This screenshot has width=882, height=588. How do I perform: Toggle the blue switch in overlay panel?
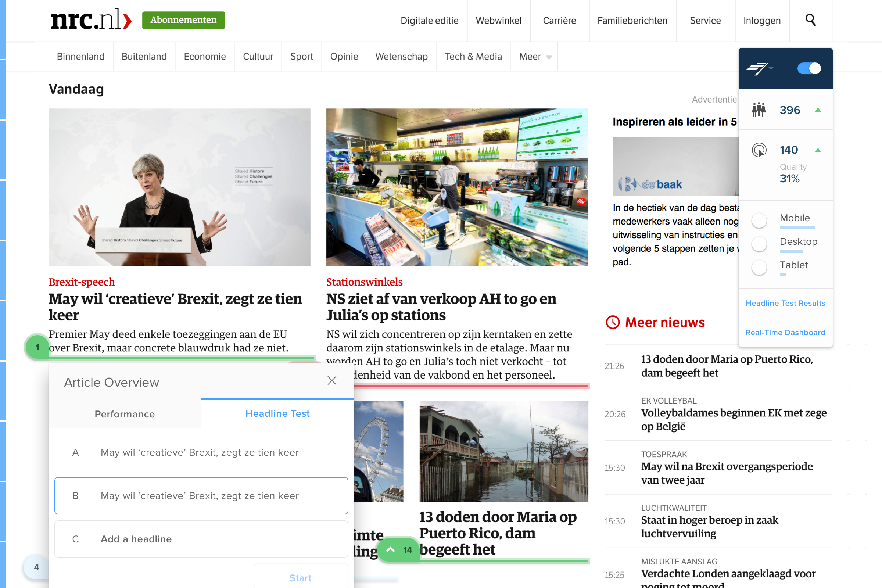808,68
